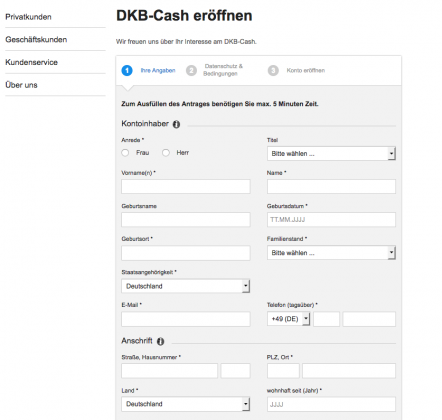Focus the Vorname(n) input field

[x=186, y=187]
